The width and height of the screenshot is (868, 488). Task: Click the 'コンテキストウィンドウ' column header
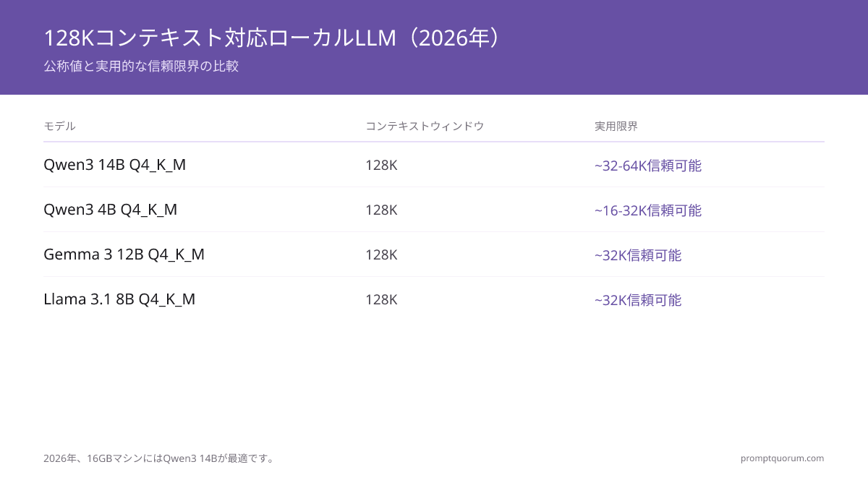pos(425,126)
